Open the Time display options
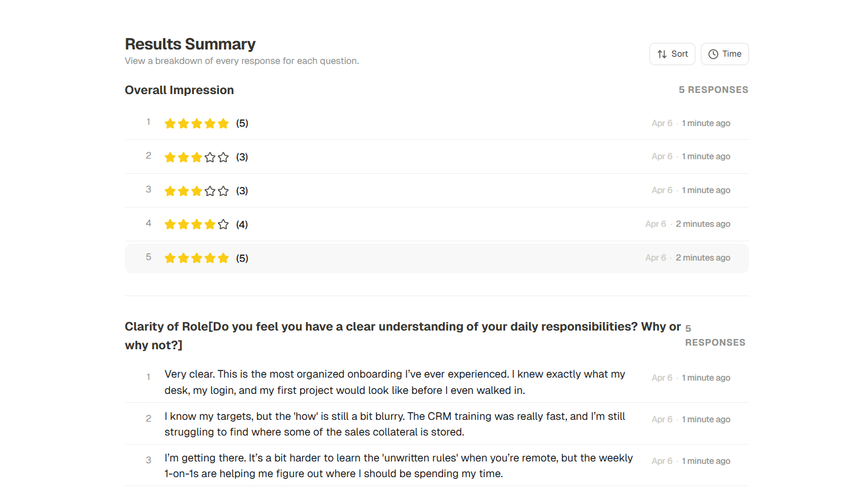The image size is (868, 488). click(725, 54)
